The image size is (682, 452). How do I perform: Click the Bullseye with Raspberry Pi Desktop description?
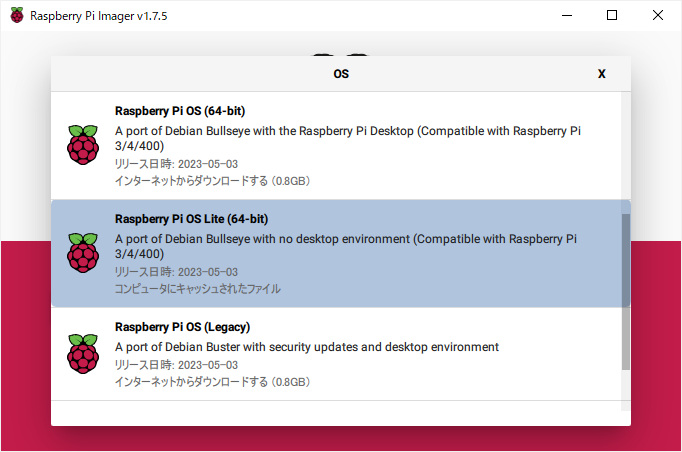tap(348, 138)
